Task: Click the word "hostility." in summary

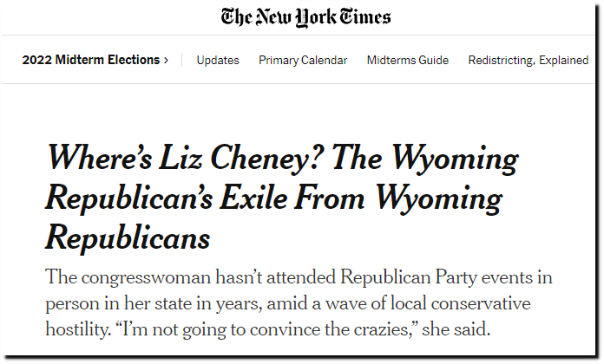Action: pos(78,329)
